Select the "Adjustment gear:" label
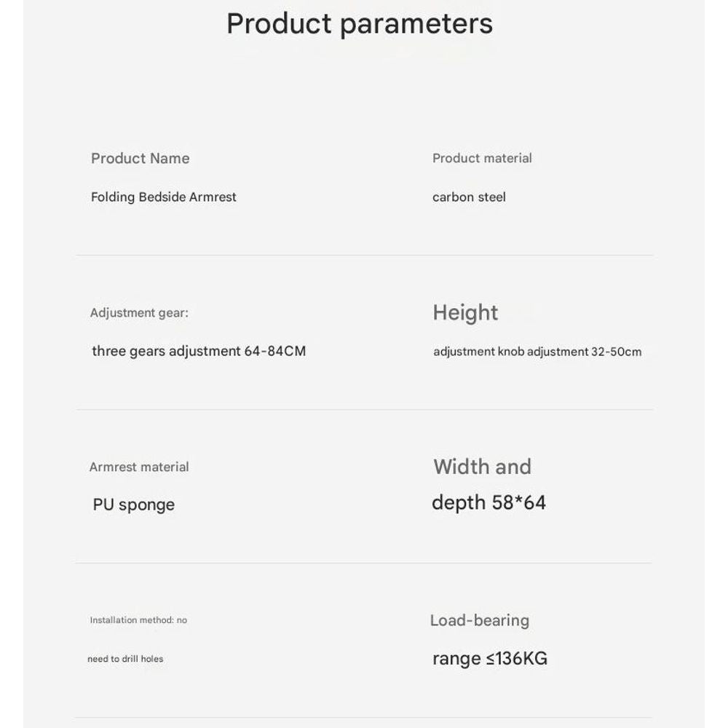 [139, 313]
